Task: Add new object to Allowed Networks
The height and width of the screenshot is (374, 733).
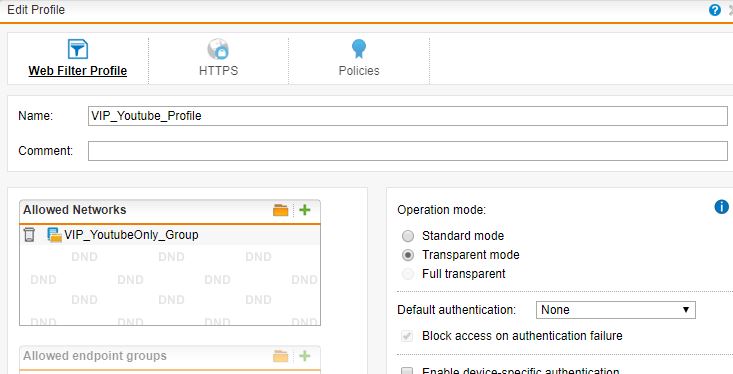Action: point(305,210)
